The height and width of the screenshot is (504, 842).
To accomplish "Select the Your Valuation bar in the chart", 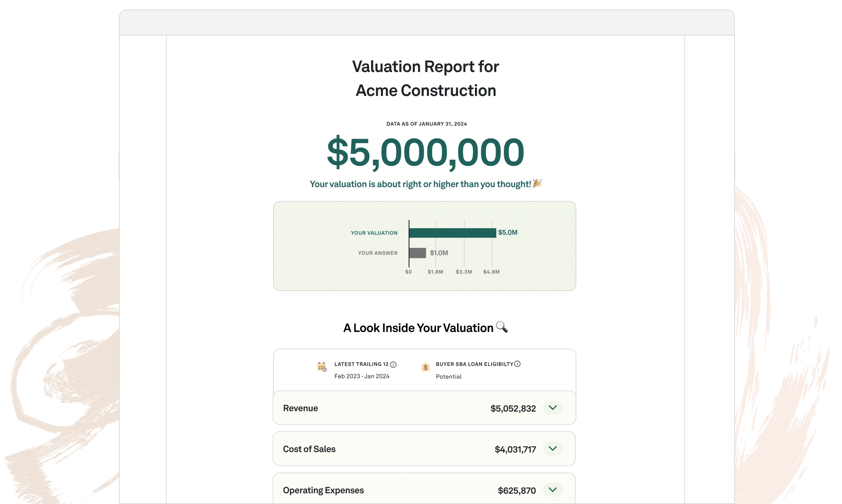I will pyautogui.click(x=452, y=233).
